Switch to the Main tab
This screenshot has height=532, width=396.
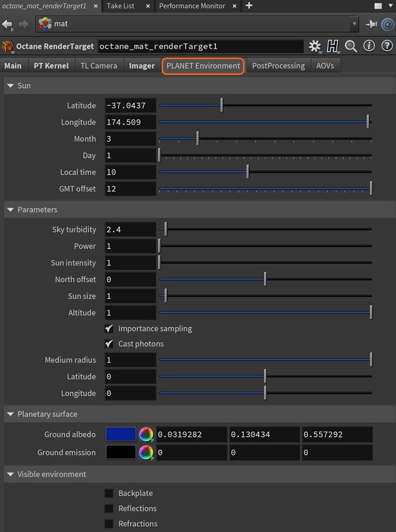(13, 66)
